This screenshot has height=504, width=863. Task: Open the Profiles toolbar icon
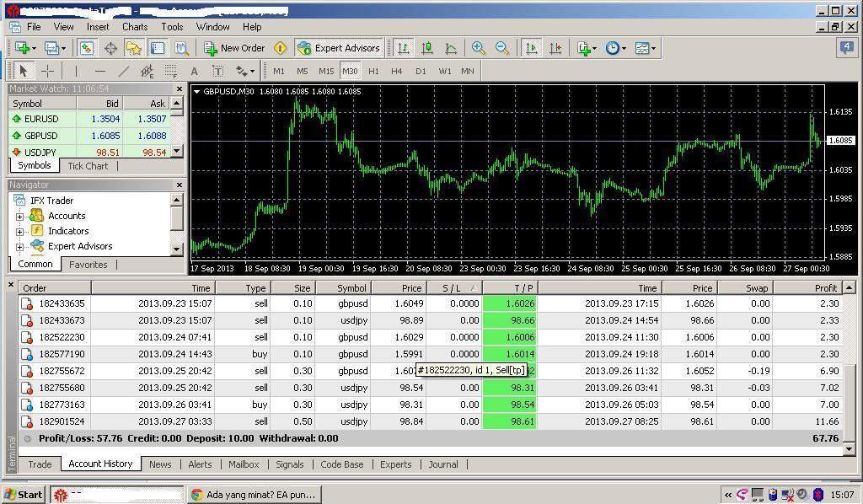pos(51,48)
